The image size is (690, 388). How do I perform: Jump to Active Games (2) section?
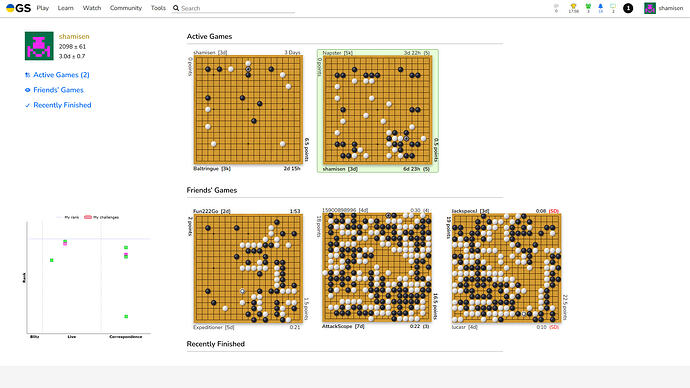click(61, 75)
